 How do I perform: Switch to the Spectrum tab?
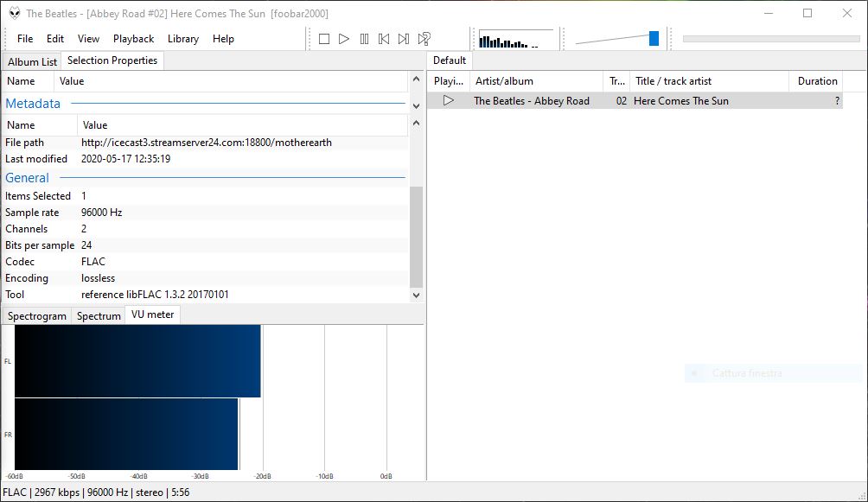[x=99, y=316]
